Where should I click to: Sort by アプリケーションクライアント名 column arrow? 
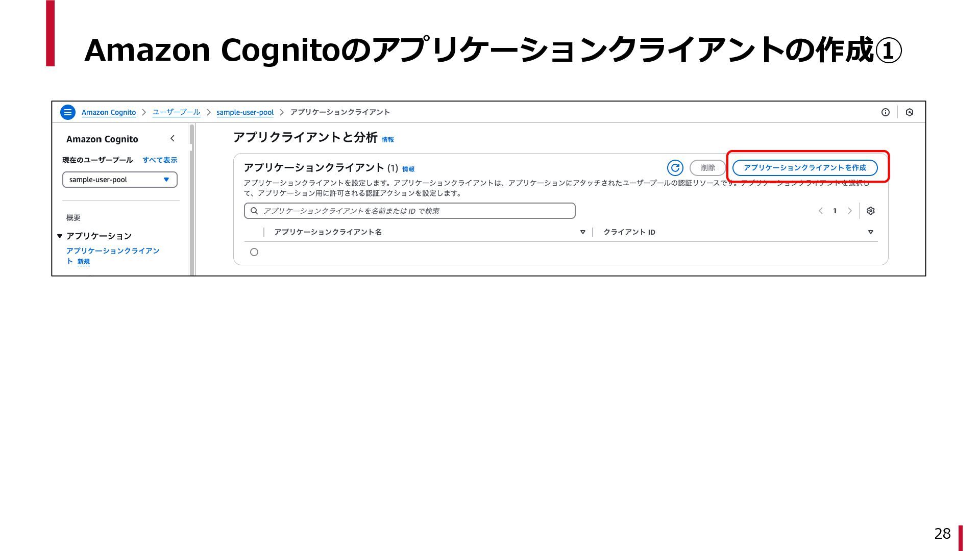[x=582, y=232]
